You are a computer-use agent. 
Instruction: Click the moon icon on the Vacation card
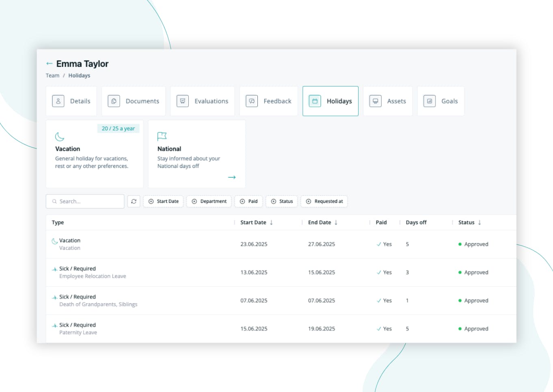click(58, 136)
